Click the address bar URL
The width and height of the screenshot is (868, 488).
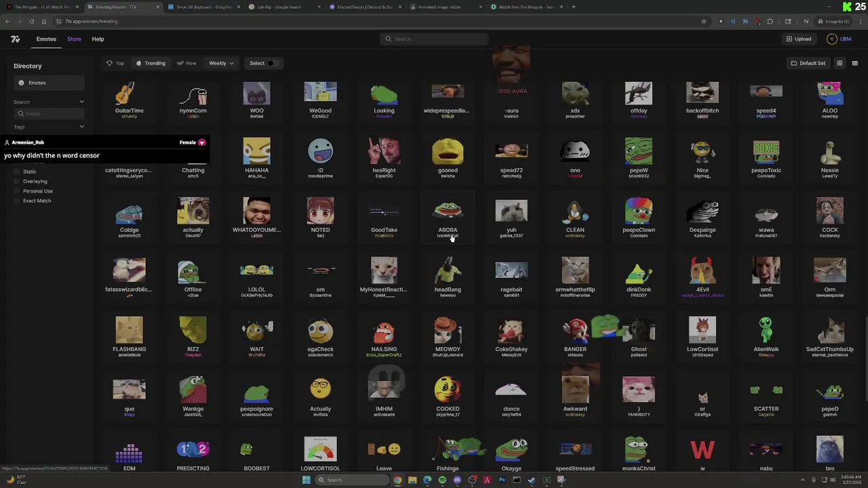91,21
